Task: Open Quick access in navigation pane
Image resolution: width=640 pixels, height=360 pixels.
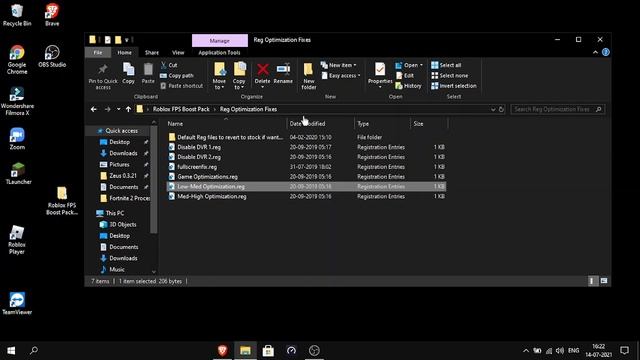Action: click(121, 131)
